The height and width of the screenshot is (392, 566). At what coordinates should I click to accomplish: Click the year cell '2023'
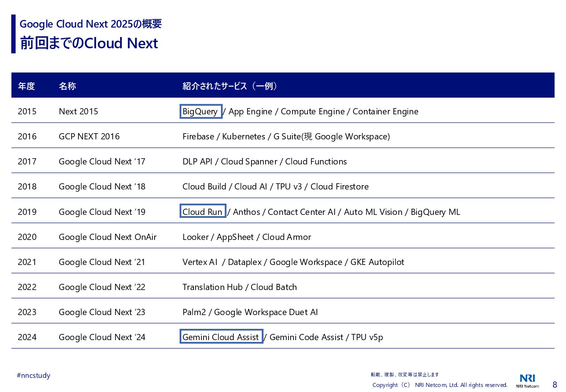[27, 312]
